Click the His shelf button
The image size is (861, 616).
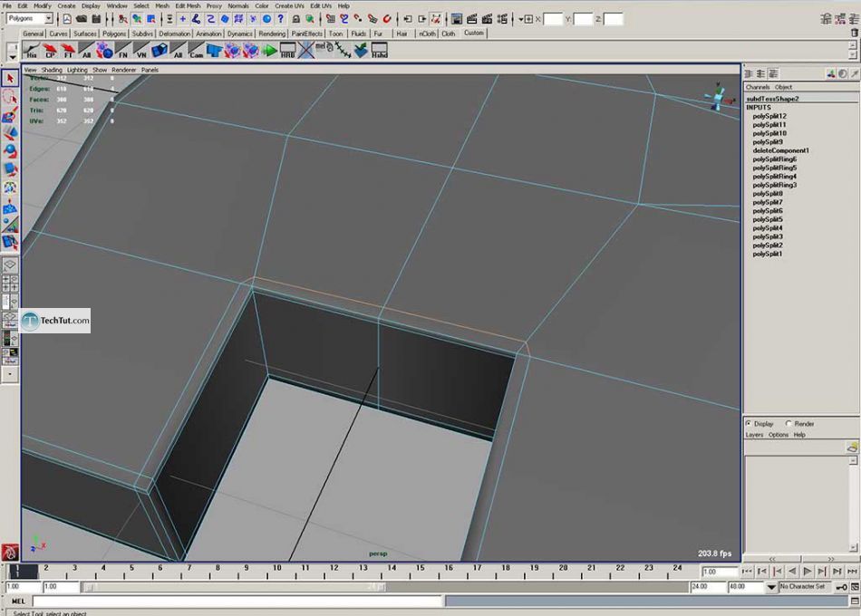tap(32, 51)
